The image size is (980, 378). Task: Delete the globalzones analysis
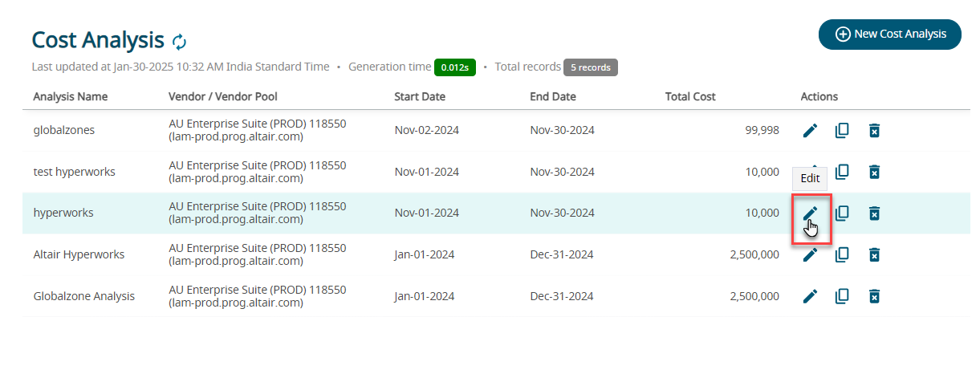coord(874,130)
